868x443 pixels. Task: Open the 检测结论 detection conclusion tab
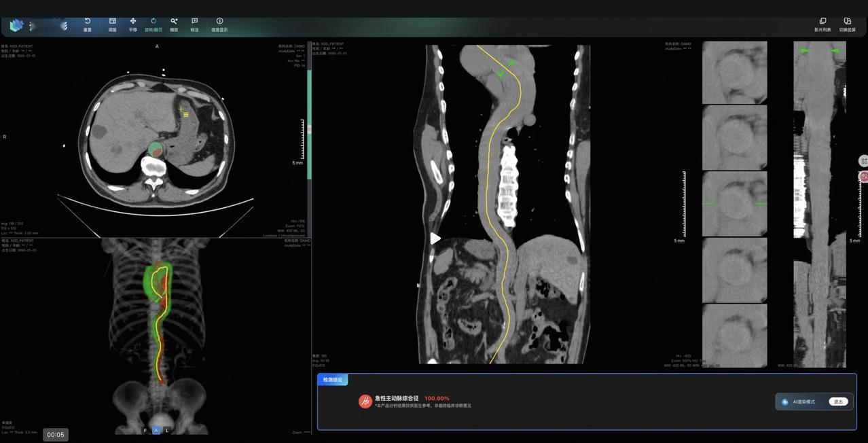point(333,380)
